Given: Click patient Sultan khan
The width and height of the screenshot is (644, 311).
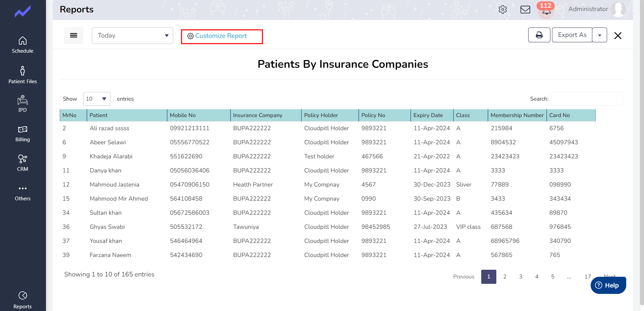Looking at the screenshot, I should click(106, 213).
